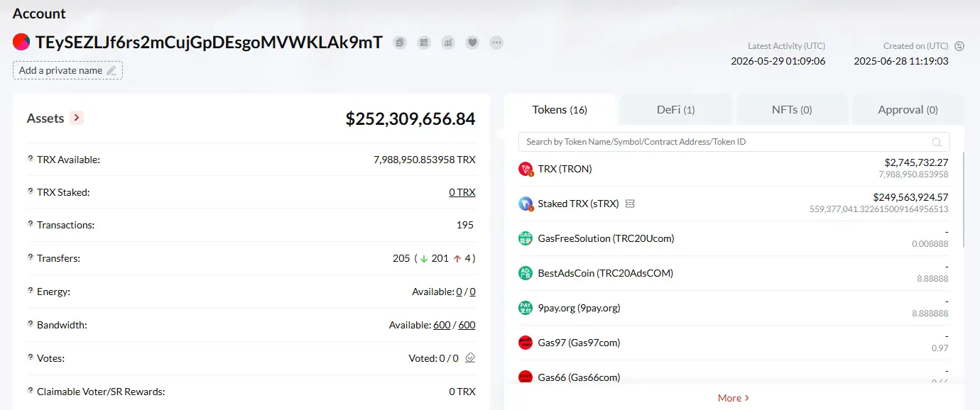Click the search magnifier icon in token search
This screenshot has width=980, height=410.
click(x=937, y=142)
